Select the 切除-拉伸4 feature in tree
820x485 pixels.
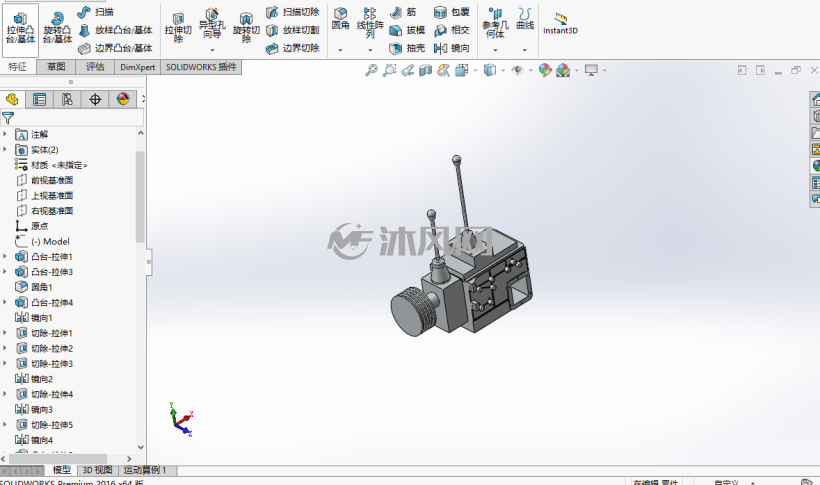[51, 394]
